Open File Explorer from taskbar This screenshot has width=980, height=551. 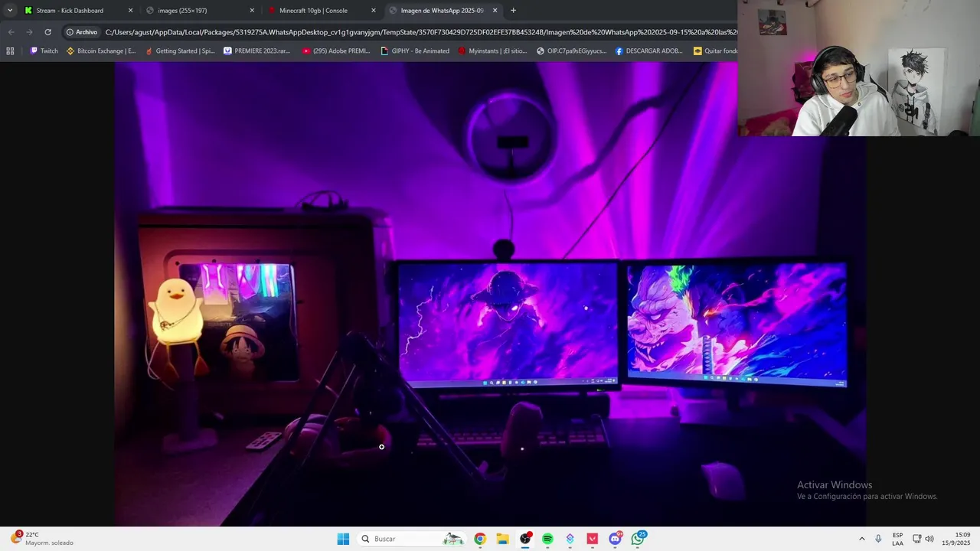click(502, 539)
